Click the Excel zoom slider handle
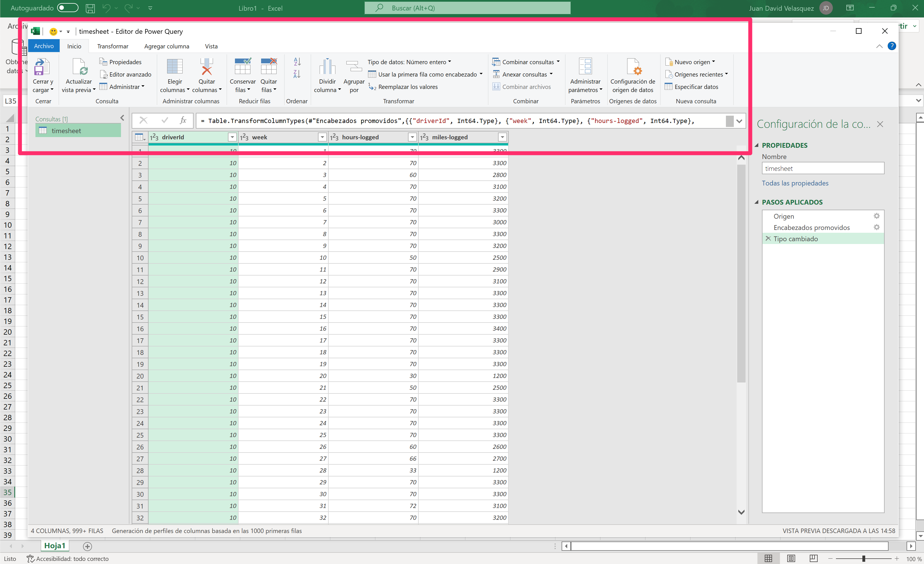Viewport: 924px width, 564px height. 863,558
